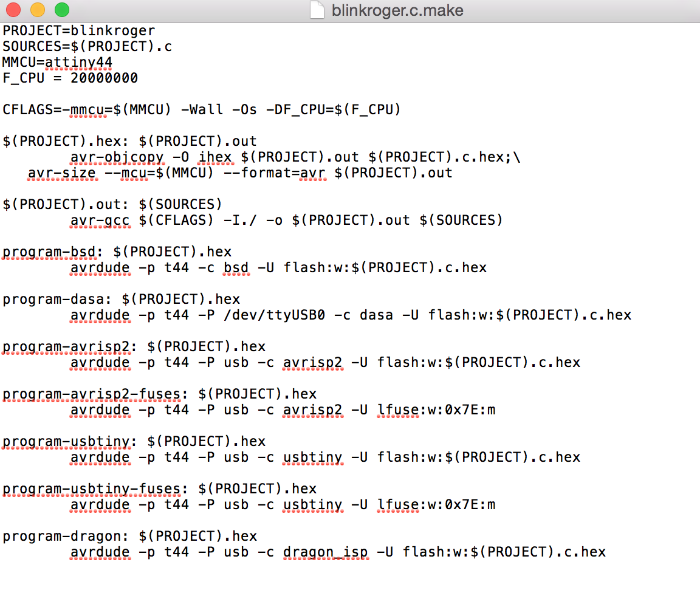Screen dimensions: 700x593
Task: Click the underlined dragon_isp word
Action: 325,552
